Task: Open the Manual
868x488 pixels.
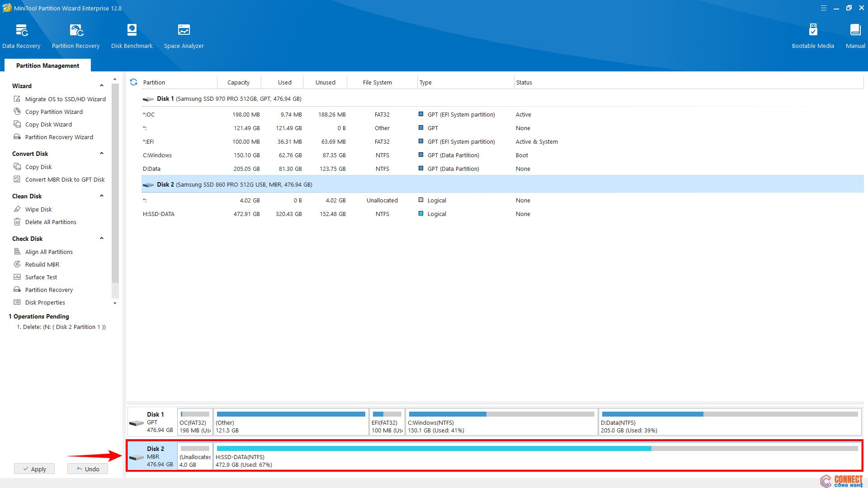Action: [855, 36]
